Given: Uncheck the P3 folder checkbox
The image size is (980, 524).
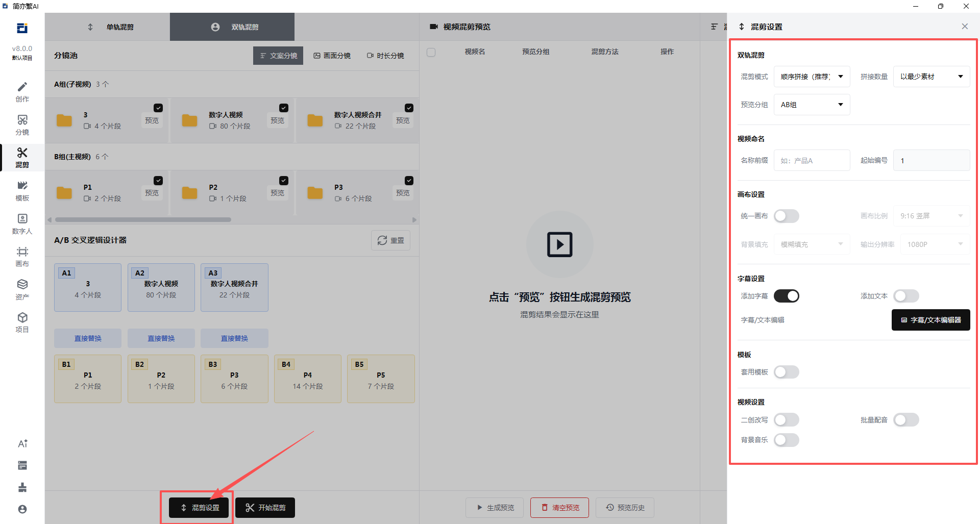Looking at the screenshot, I should [409, 180].
